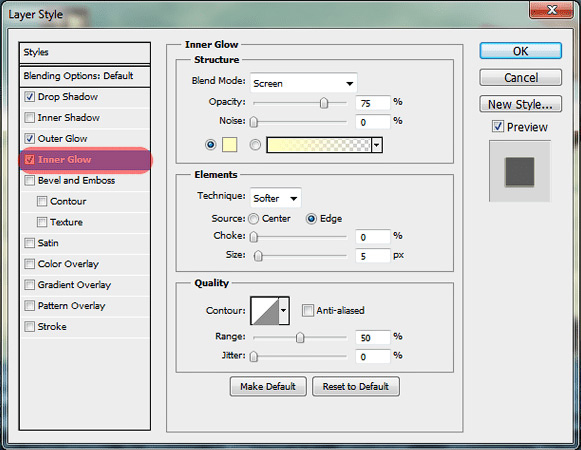Select the solid color radio button
The width and height of the screenshot is (581, 450).
point(210,144)
